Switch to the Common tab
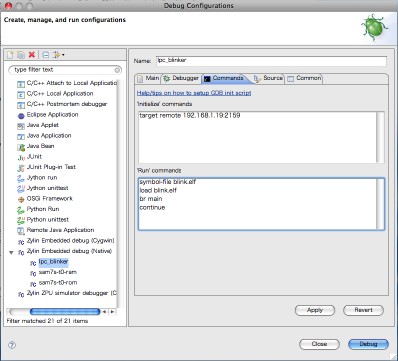The width and height of the screenshot is (398, 361). pyautogui.click(x=304, y=78)
